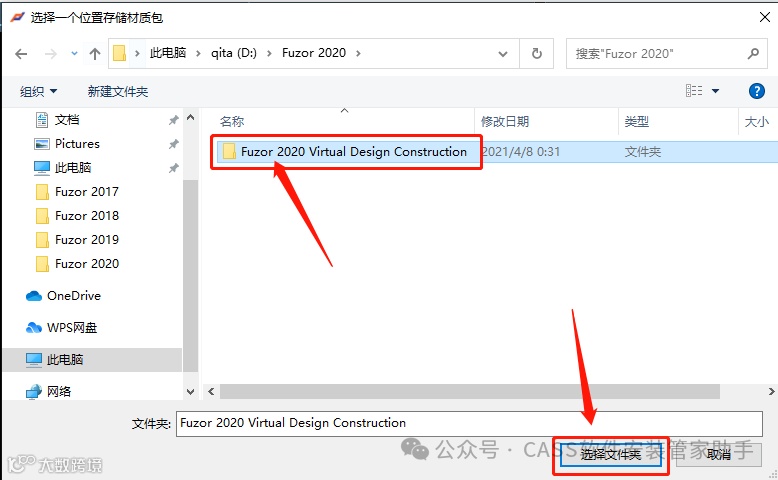Click sidebar scrollbar down arrow
This screenshot has width=778, height=480.
point(191,392)
